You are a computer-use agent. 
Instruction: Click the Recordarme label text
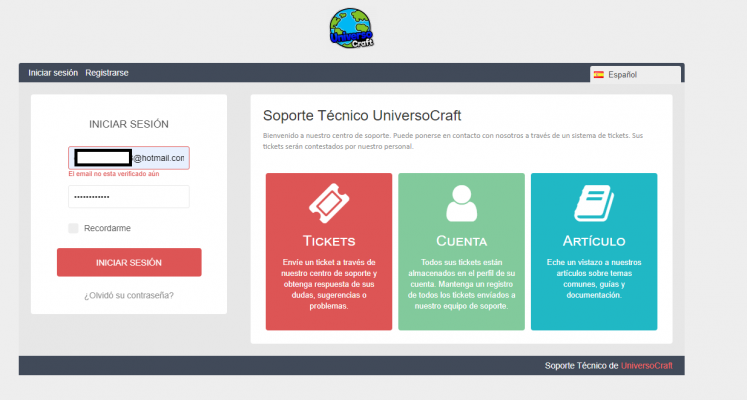[107, 228]
